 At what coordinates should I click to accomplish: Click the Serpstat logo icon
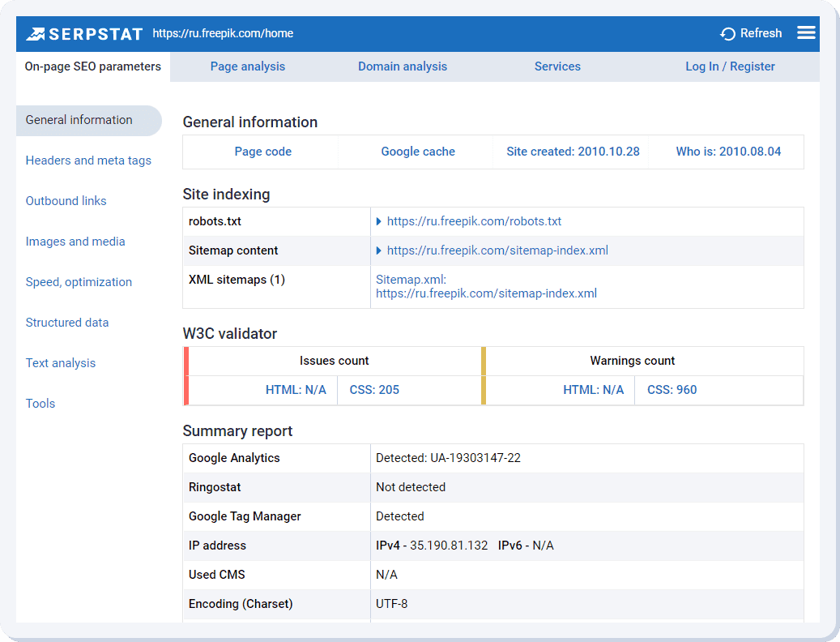pos(35,34)
